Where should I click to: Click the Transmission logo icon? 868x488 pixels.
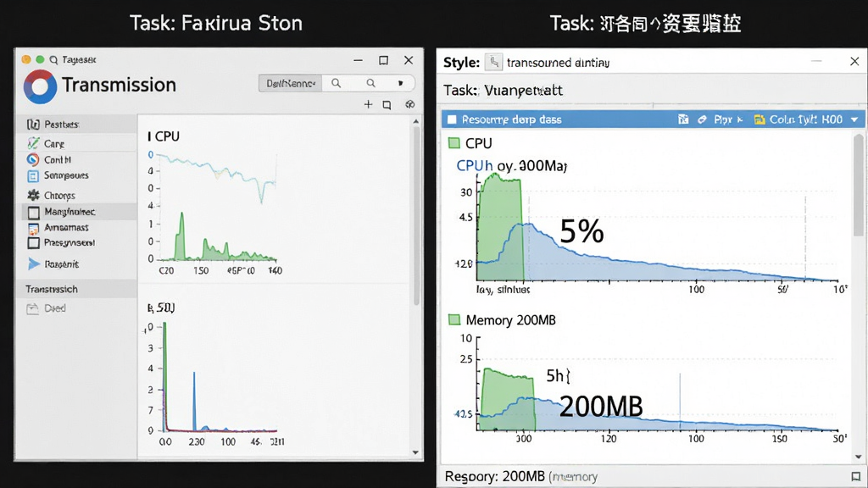[x=40, y=87]
